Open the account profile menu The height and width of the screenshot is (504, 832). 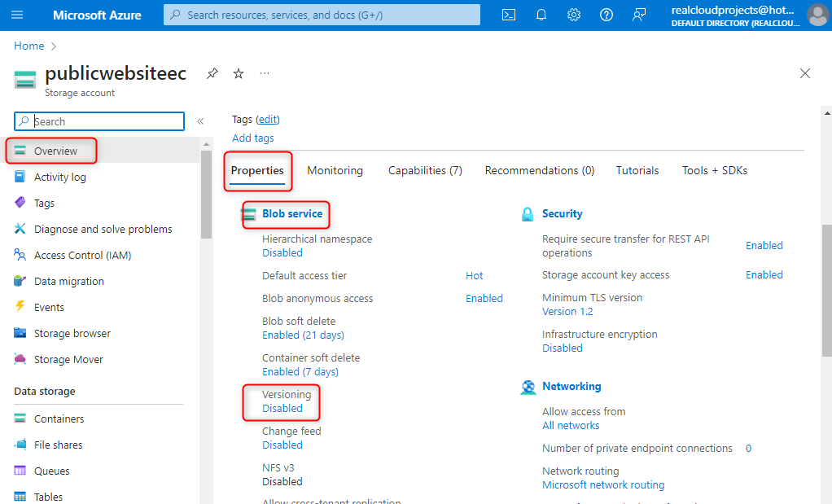pyautogui.click(x=817, y=15)
